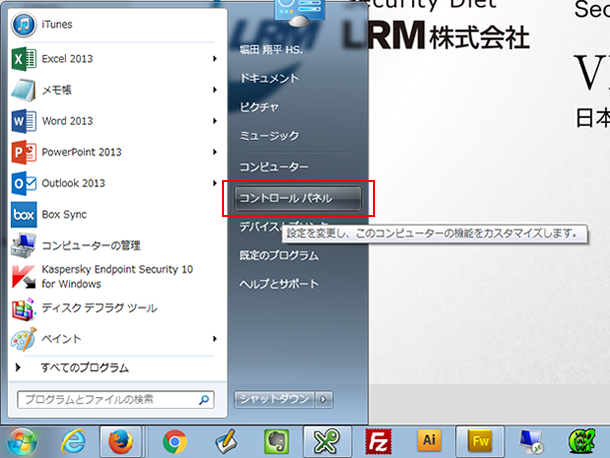
Task: Open Evernote from the taskbar
Action: click(x=277, y=441)
